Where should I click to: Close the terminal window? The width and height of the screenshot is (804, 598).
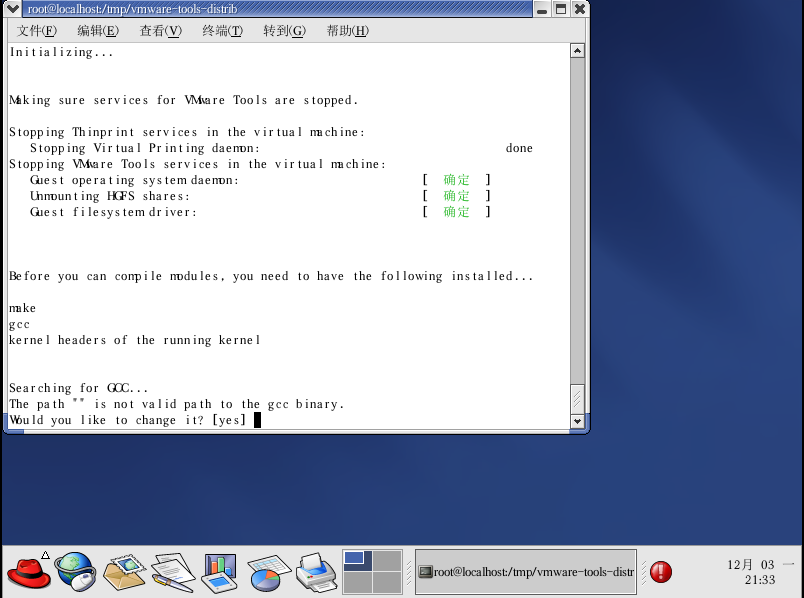579,9
